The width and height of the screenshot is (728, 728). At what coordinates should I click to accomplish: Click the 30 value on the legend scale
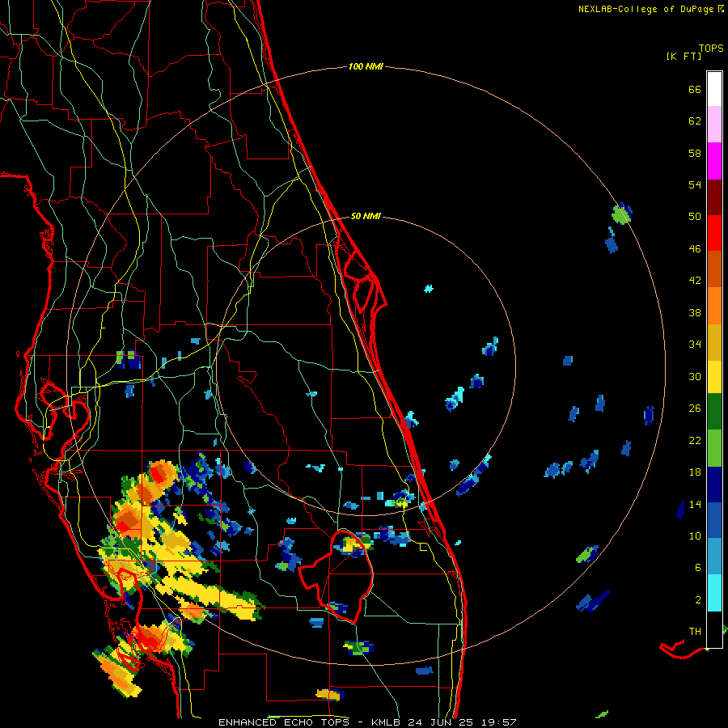tap(695, 376)
